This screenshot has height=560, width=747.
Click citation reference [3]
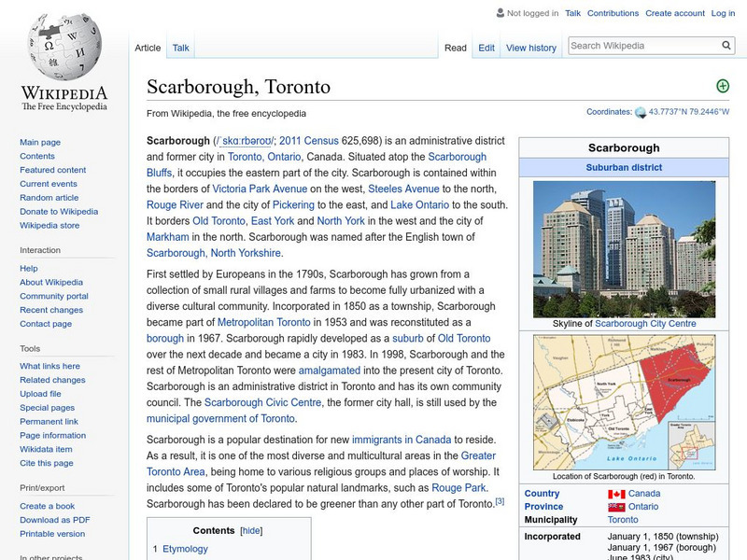pyautogui.click(x=500, y=501)
